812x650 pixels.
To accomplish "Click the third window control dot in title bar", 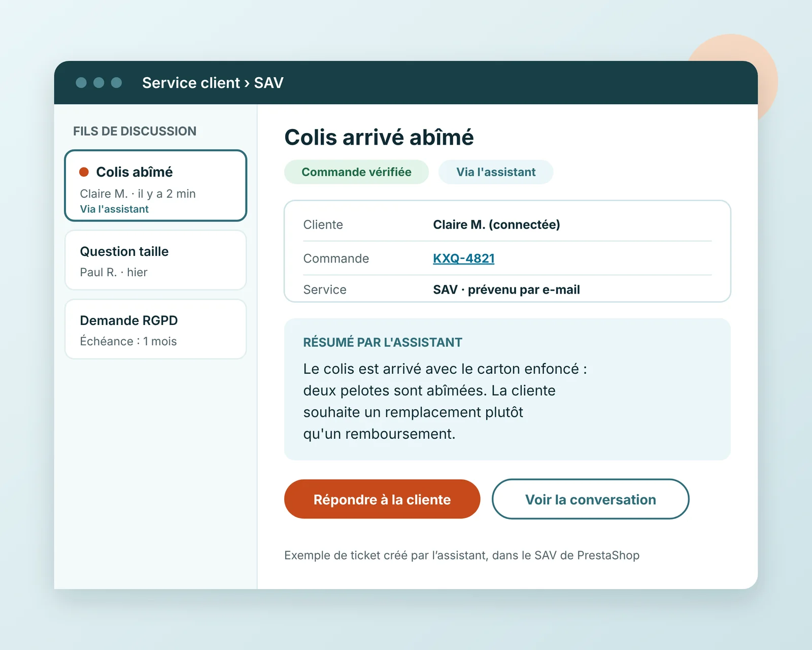I will (116, 83).
